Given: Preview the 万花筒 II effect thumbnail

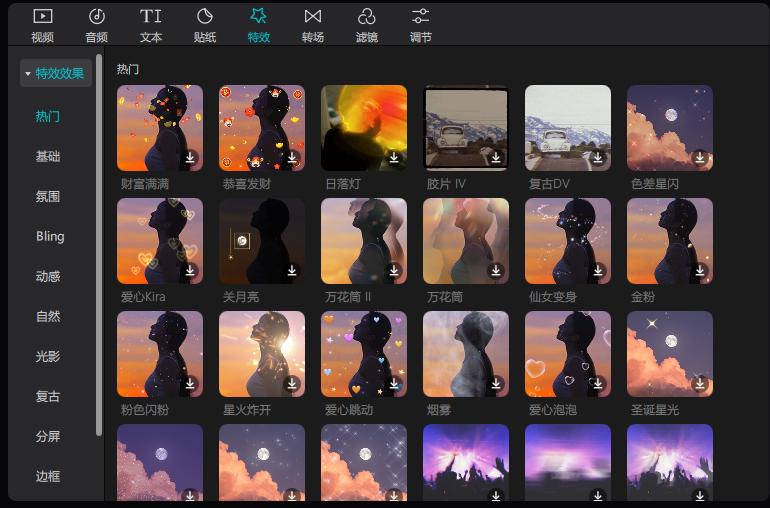Looking at the screenshot, I should click(364, 241).
